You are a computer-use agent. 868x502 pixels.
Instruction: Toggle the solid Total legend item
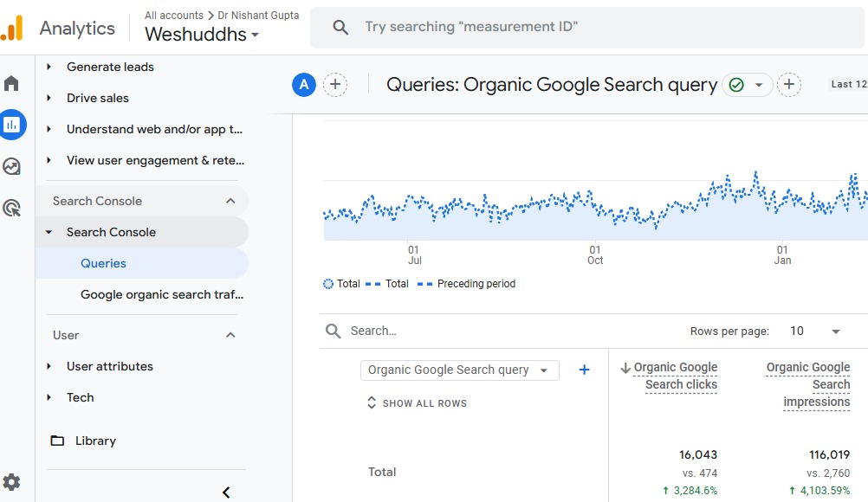341,284
